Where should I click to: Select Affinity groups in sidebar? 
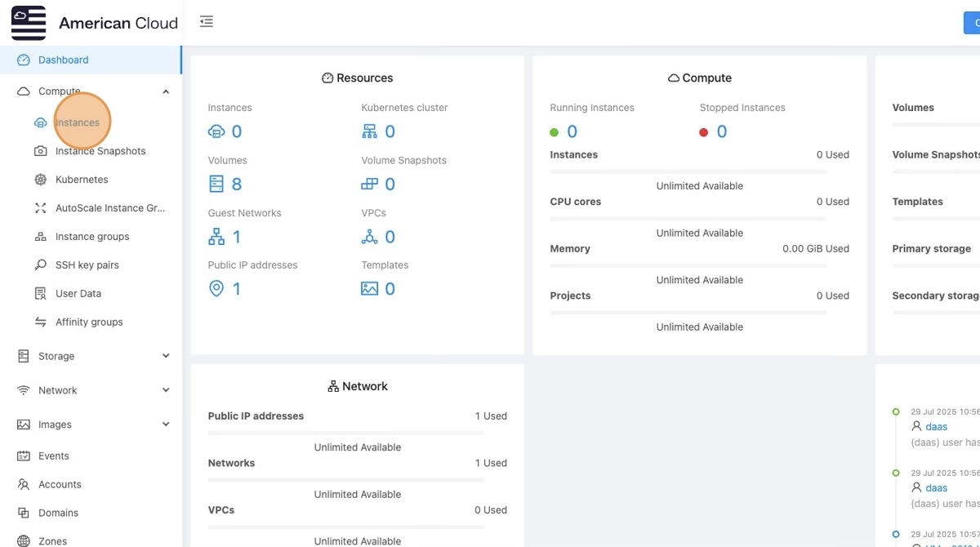(89, 322)
